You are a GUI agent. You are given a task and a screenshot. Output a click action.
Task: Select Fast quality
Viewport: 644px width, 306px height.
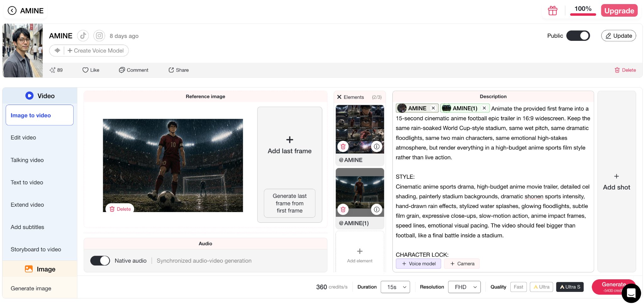pyautogui.click(x=518, y=287)
